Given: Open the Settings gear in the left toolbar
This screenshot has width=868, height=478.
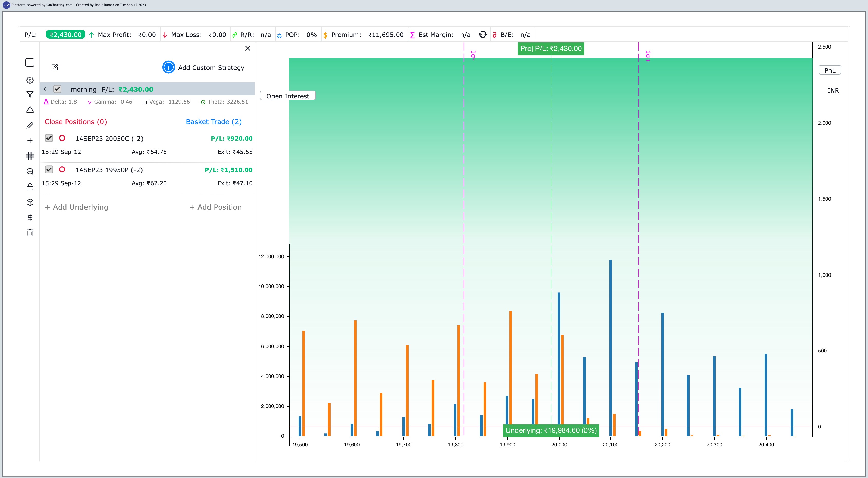Looking at the screenshot, I should click(x=30, y=80).
